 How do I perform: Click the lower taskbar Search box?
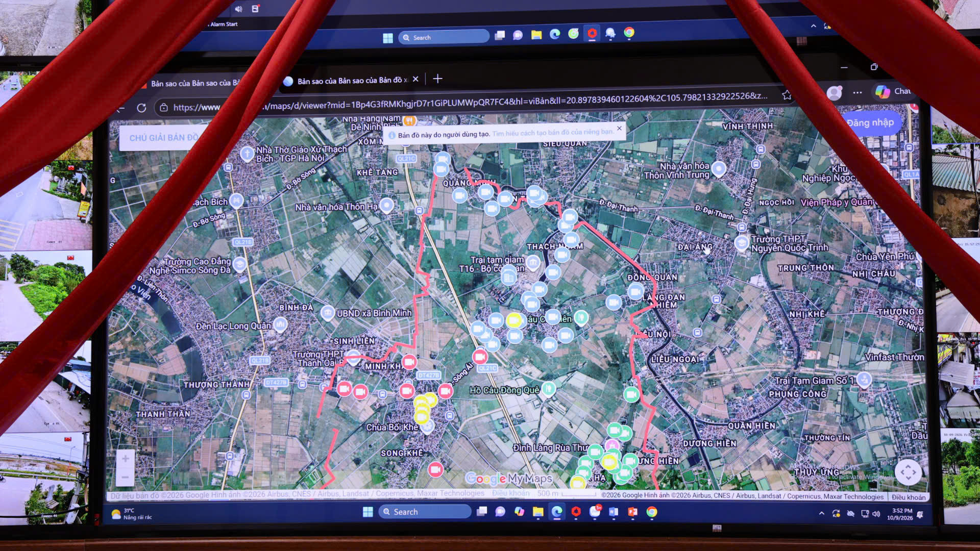pyautogui.click(x=425, y=512)
